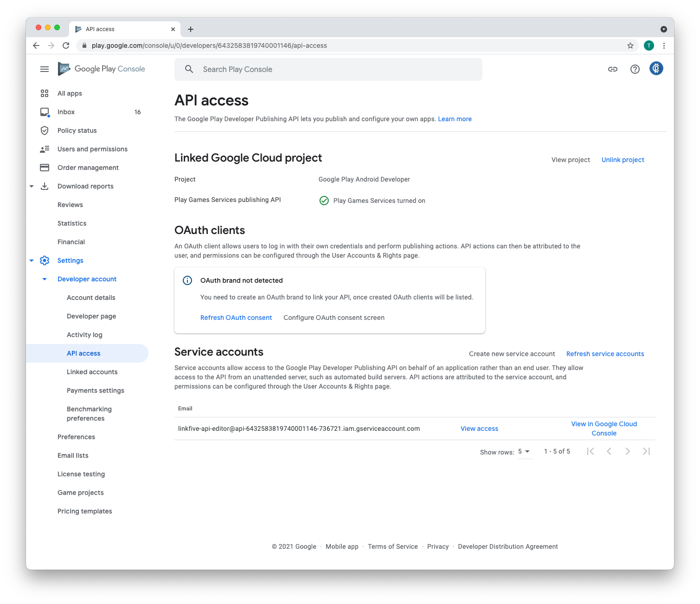Select Linked accounts menu item

pyautogui.click(x=92, y=372)
